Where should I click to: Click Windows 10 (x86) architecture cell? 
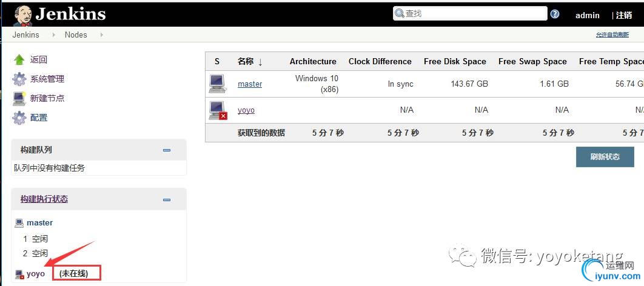coord(317,84)
